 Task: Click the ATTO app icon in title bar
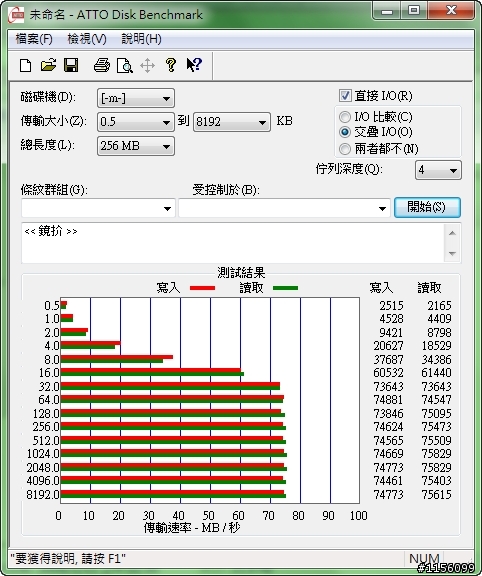[16, 15]
